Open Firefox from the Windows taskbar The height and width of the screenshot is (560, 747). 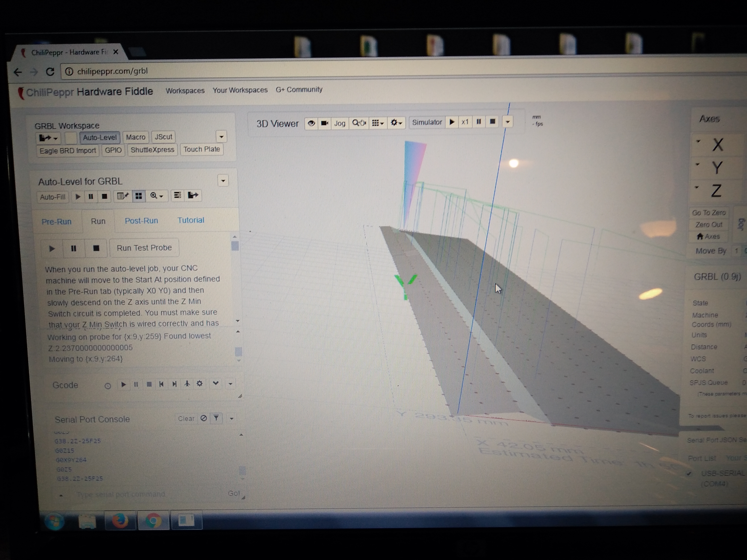[x=120, y=520]
